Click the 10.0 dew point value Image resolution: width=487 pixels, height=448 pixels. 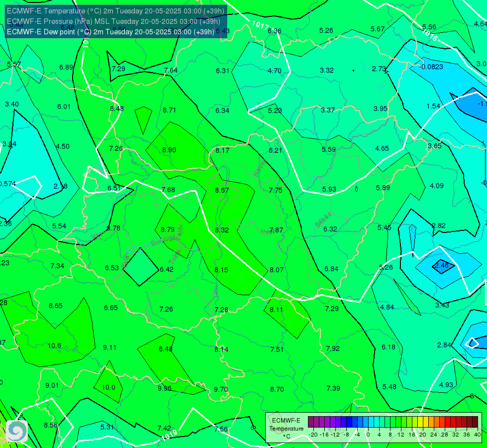click(108, 387)
